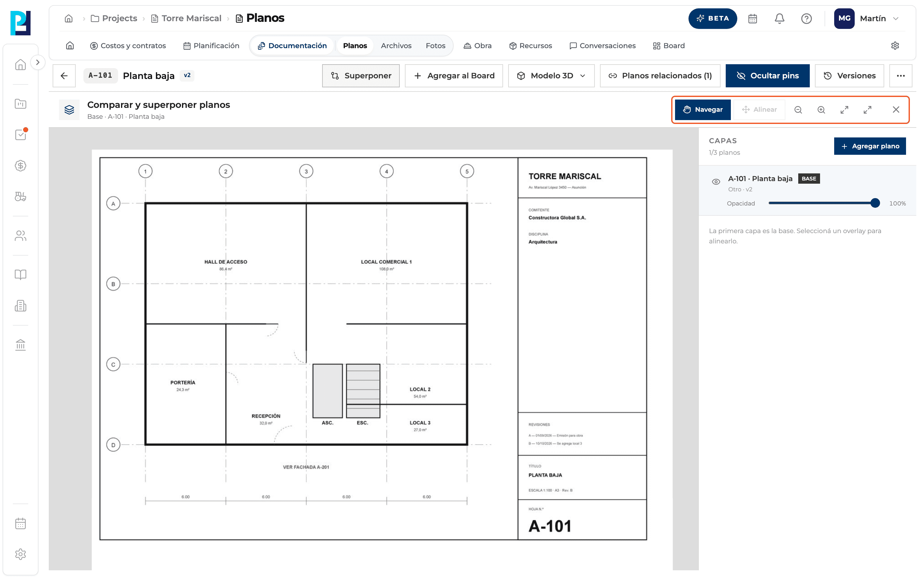Open notifications bell
Viewport: 924px width, 578px height.
coord(779,18)
